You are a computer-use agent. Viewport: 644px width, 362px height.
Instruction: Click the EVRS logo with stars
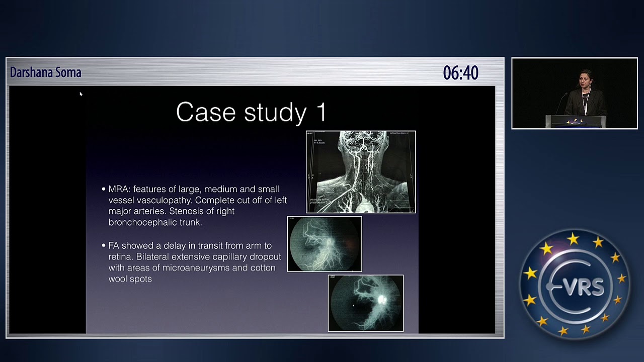click(x=574, y=284)
